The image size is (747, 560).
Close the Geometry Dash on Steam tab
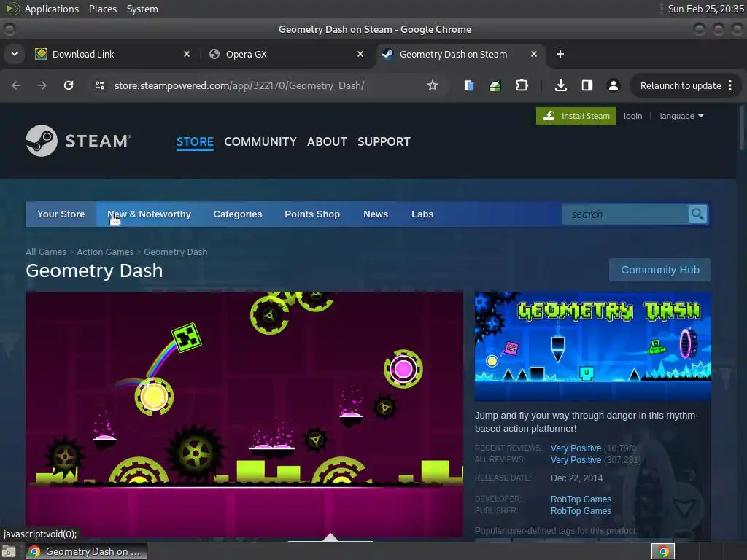point(534,54)
